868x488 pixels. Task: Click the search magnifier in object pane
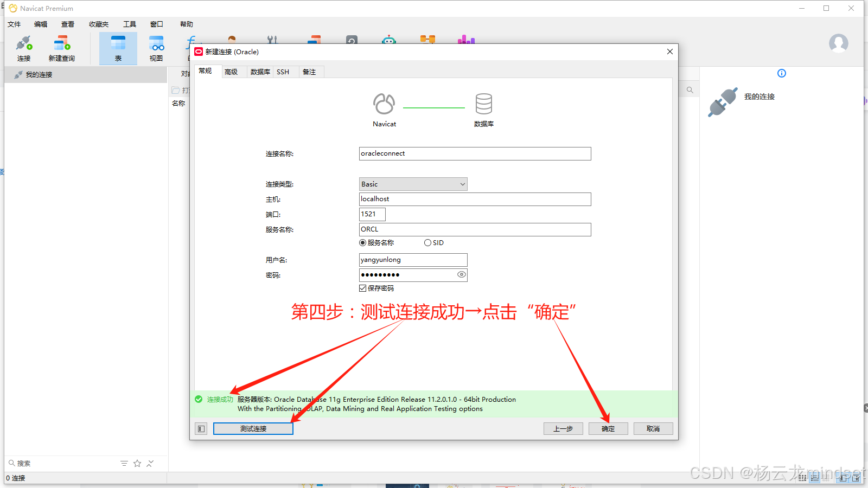click(690, 90)
